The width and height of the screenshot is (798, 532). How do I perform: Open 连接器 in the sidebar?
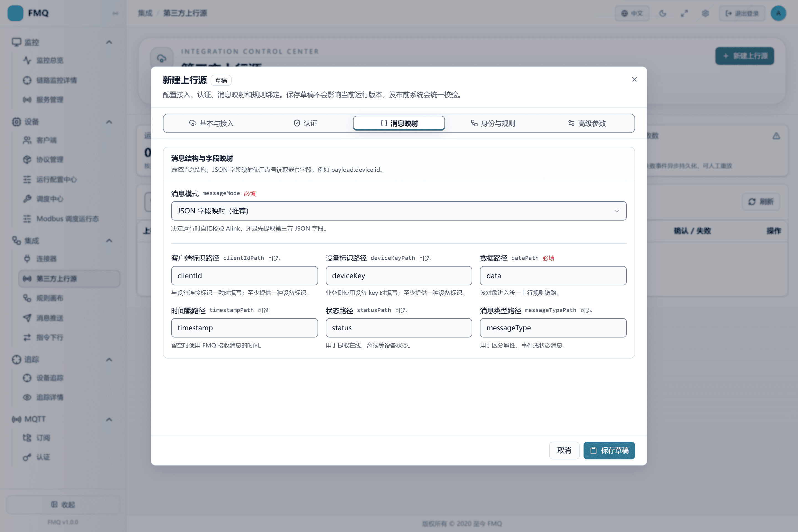coord(69,259)
